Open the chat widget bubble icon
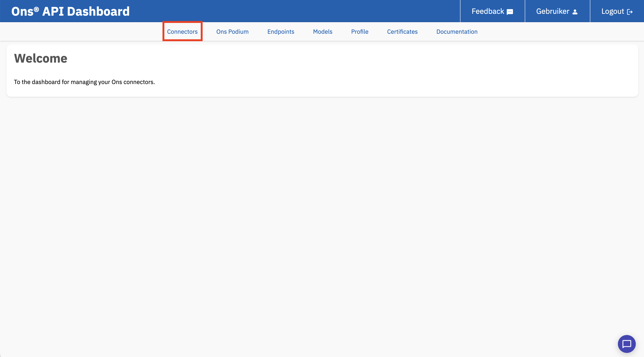This screenshot has height=357, width=644. tap(626, 344)
